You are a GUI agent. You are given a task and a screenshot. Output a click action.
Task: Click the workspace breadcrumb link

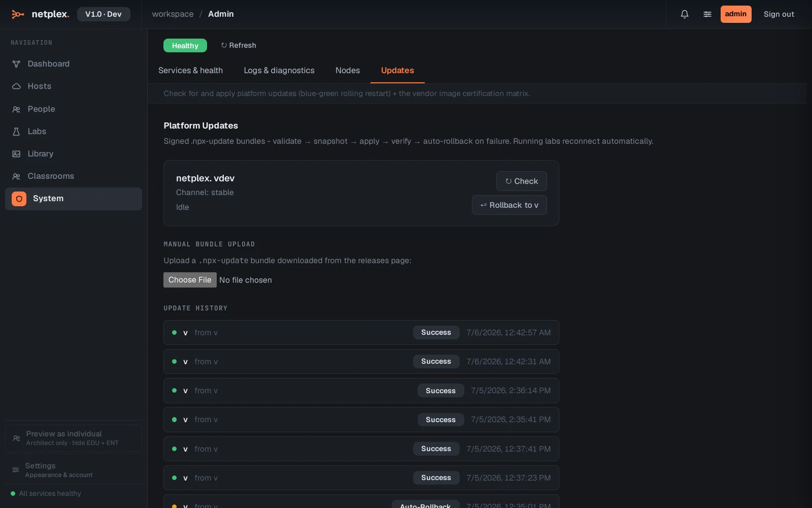tap(173, 14)
